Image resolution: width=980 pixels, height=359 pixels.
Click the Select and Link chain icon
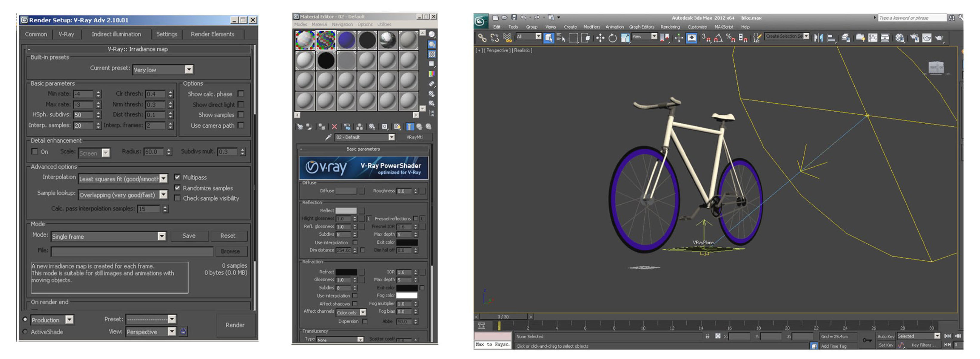coord(482,38)
